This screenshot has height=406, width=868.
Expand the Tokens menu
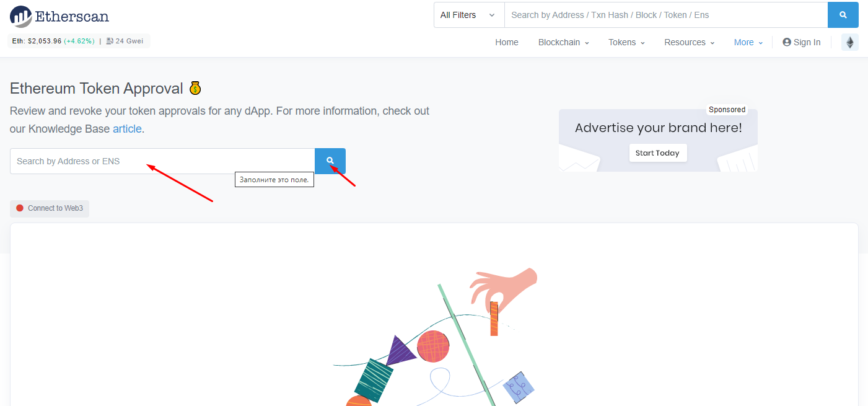click(626, 42)
